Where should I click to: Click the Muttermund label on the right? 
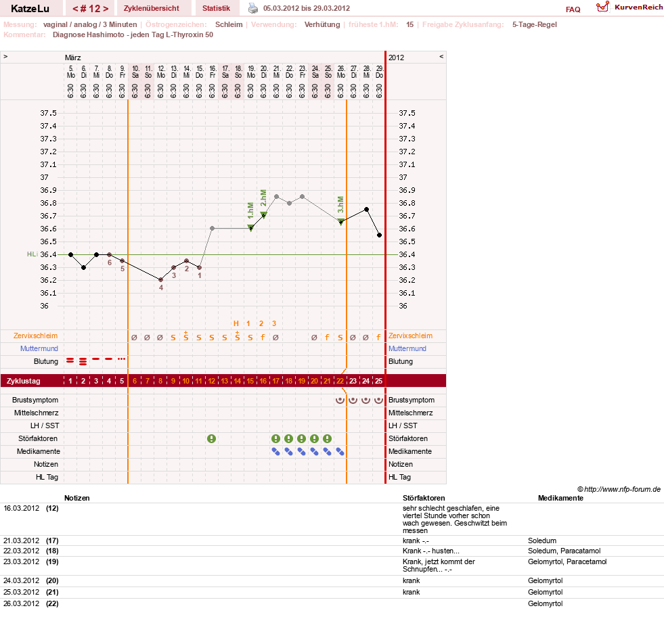pos(407,348)
